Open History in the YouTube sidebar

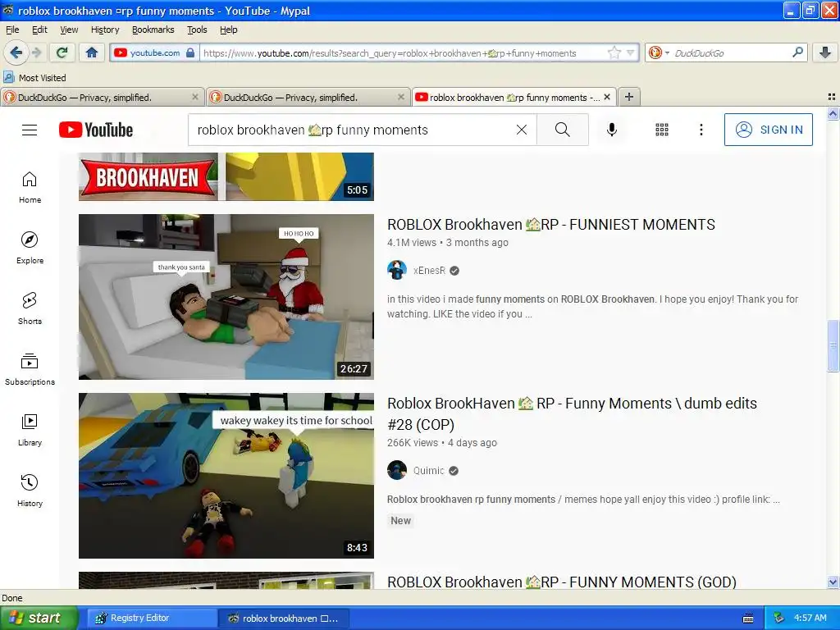click(30, 491)
